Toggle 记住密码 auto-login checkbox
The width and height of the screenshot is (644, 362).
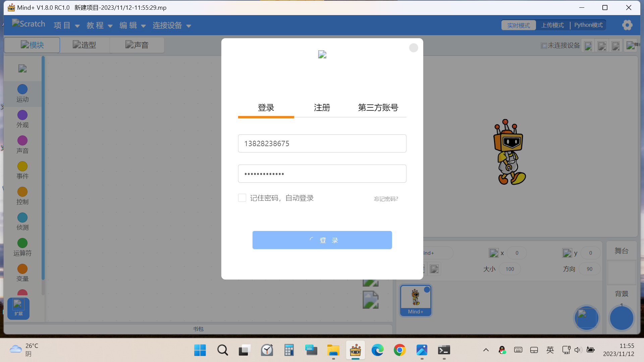click(x=242, y=198)
